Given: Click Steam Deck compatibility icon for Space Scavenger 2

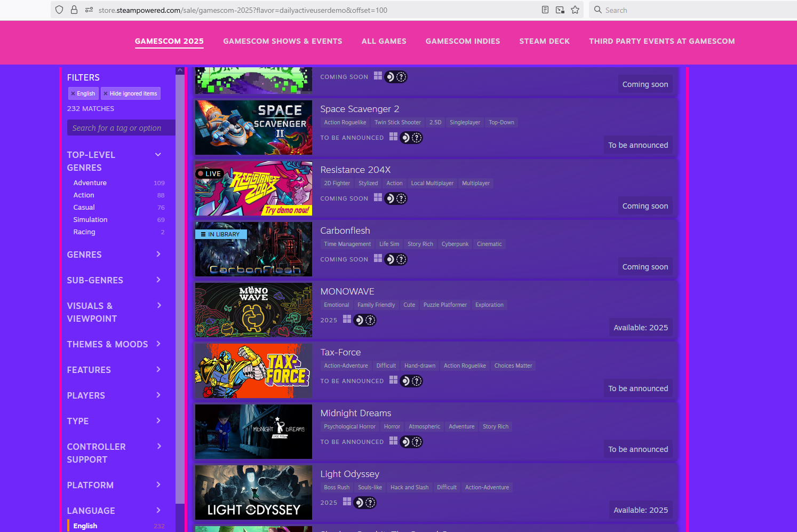Looking at the screenshot, I should pos(411,138).
